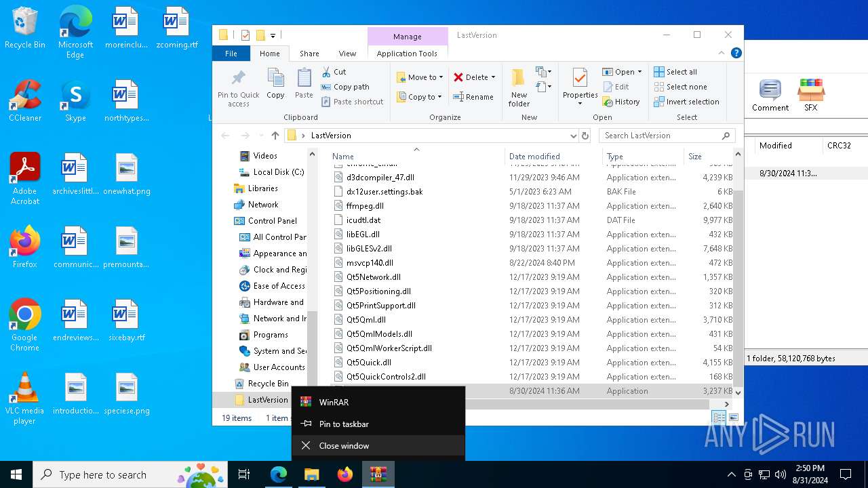Viewport: 868px width, 488px height.
Task: Click the Paste ribbon icon
Action: [304, 84]
